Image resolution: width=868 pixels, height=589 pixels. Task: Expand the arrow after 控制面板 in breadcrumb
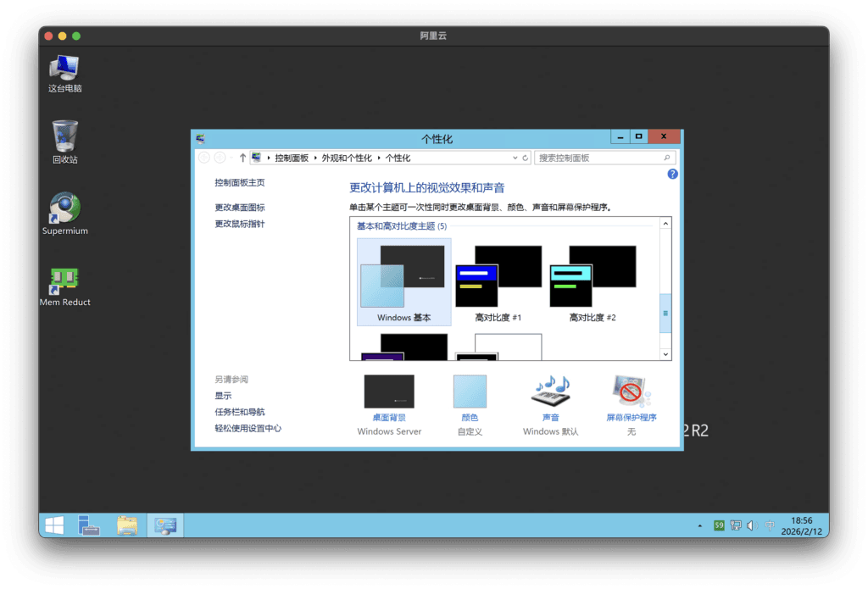315,158
